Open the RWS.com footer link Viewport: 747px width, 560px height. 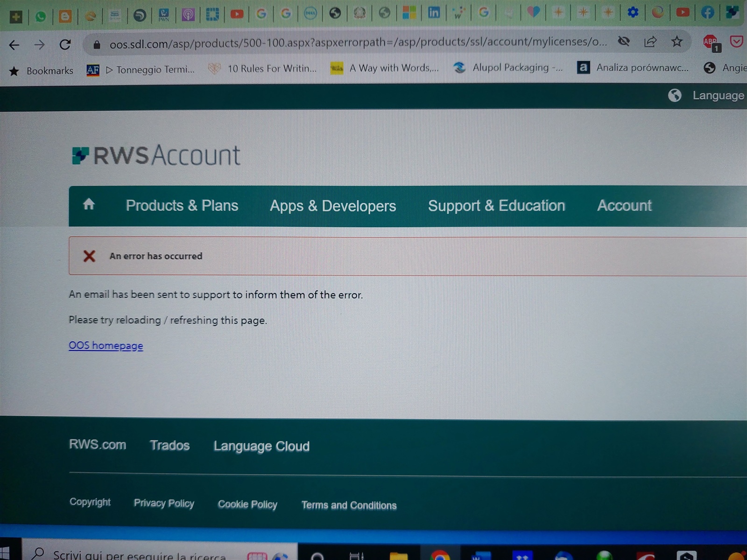(98, 445)
